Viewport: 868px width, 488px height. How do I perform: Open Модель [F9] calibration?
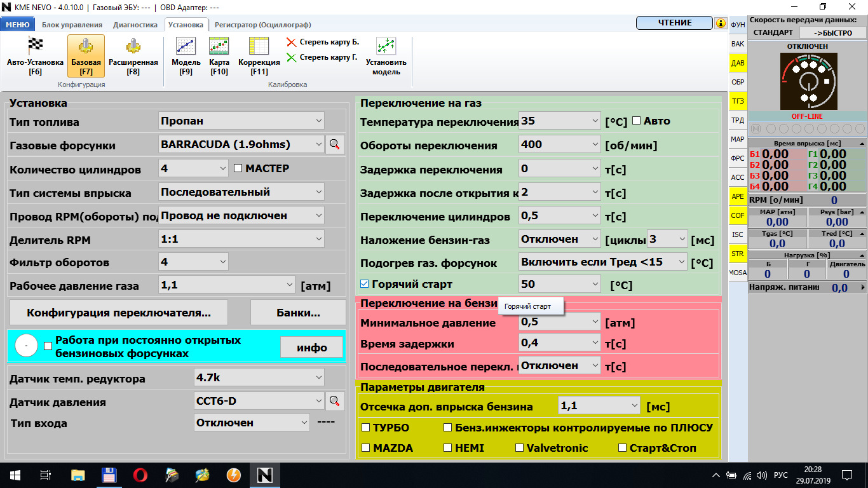click(x=186, y=56)
